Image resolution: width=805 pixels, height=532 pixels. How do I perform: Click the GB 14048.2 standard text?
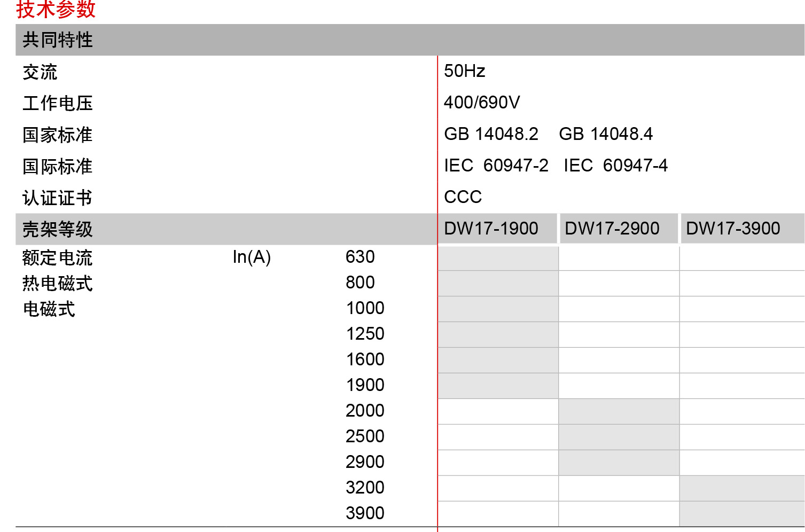click(x=491, y=134)
